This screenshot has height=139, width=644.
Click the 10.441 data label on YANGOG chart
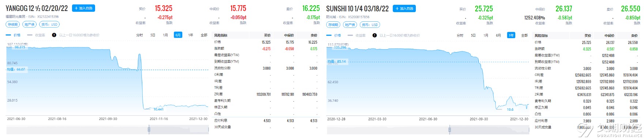click(x=158, y=109)
